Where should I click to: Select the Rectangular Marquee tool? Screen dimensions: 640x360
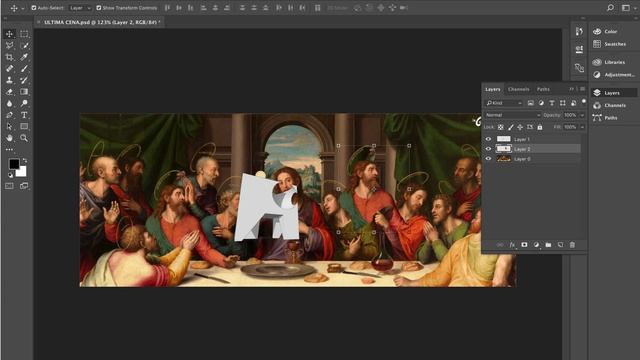(x=24, y=34)
